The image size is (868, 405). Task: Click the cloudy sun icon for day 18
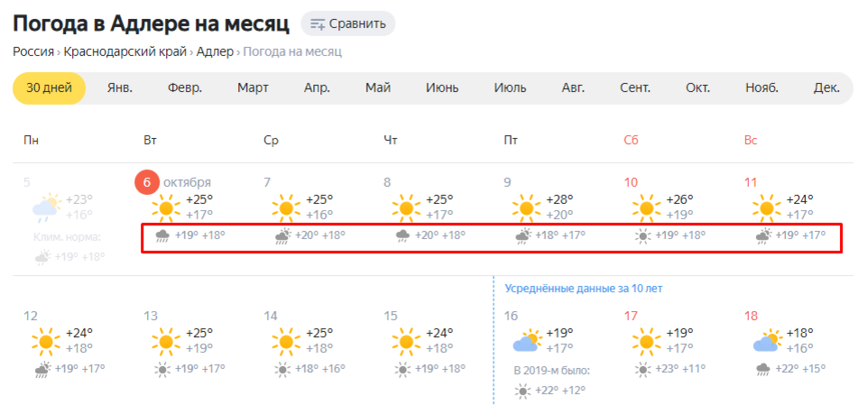(767, 341)
